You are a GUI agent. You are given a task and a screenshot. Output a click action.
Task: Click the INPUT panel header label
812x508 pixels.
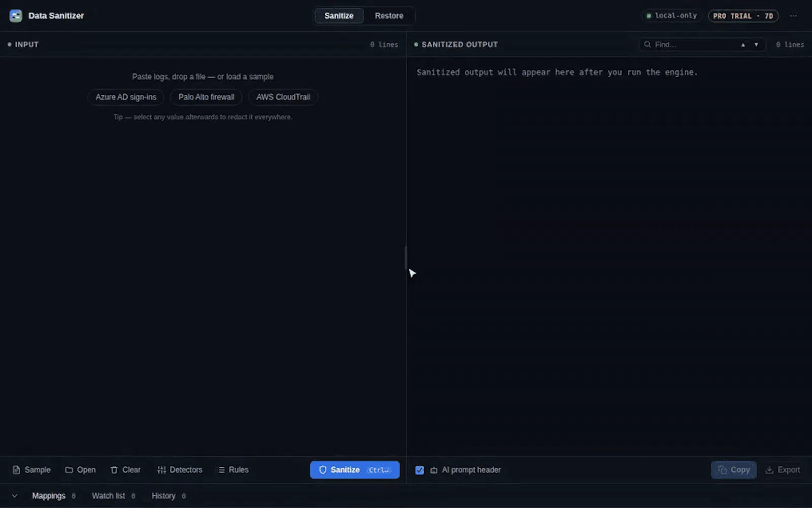coord(27,45)
